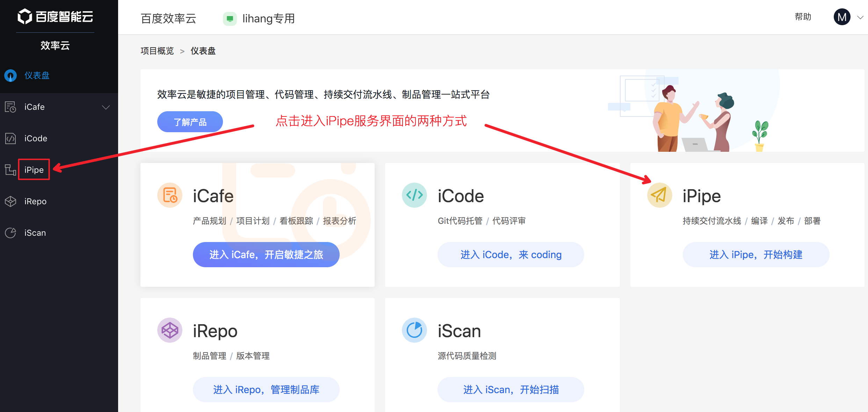Click the teal iCode card icon
Image resolution: width=868 pixels, height=412 pixels.
(x=414, y=195)
